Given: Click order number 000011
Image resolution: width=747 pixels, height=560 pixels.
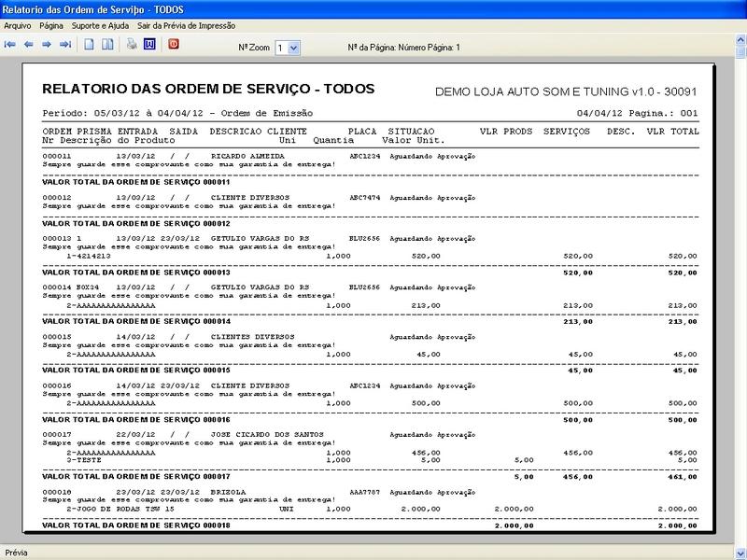Looking at the screenshot, I should (57, 156).
